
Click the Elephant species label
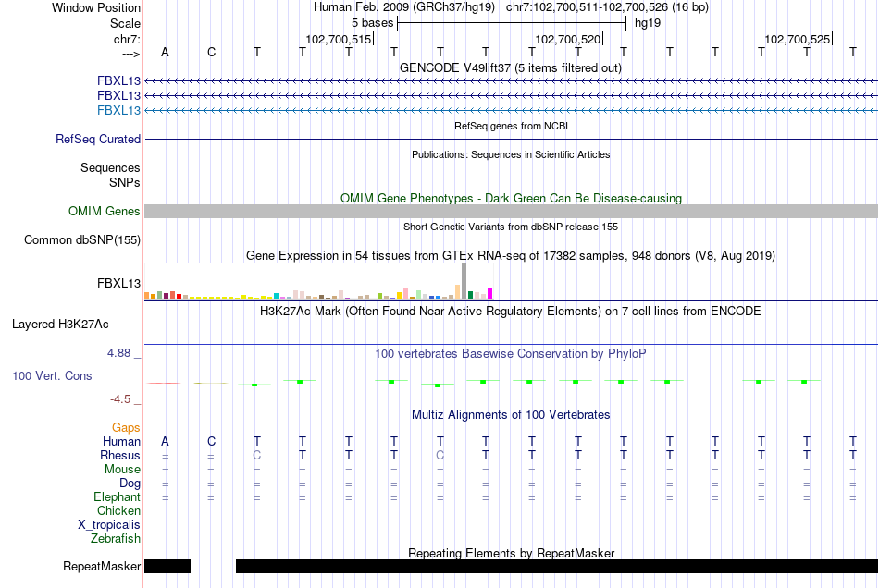(x=118, y=497)
